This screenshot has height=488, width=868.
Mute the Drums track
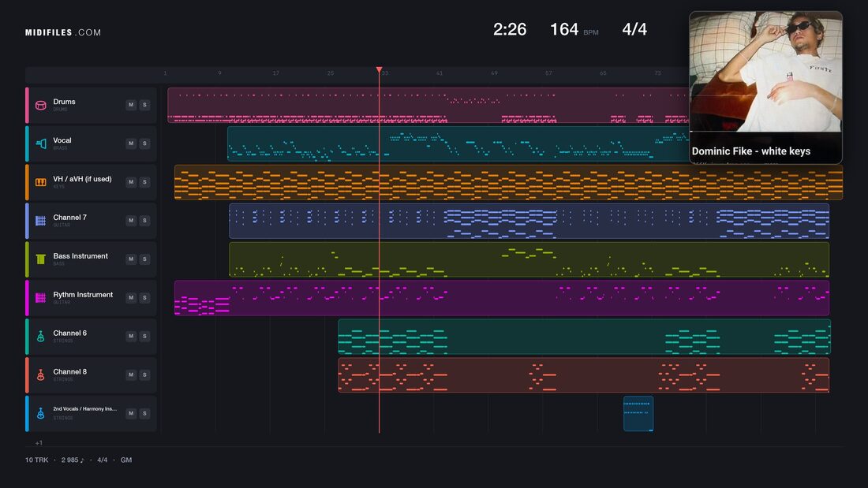[x=131, y=105]
